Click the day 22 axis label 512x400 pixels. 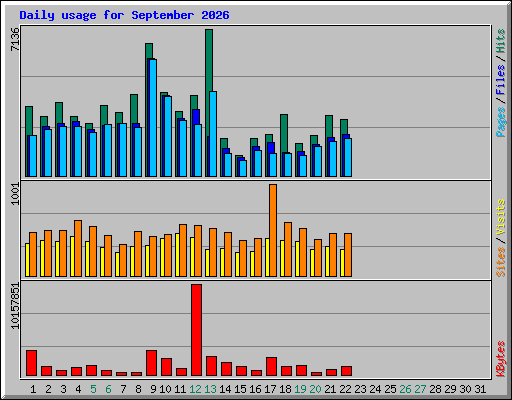pos(346,389)
